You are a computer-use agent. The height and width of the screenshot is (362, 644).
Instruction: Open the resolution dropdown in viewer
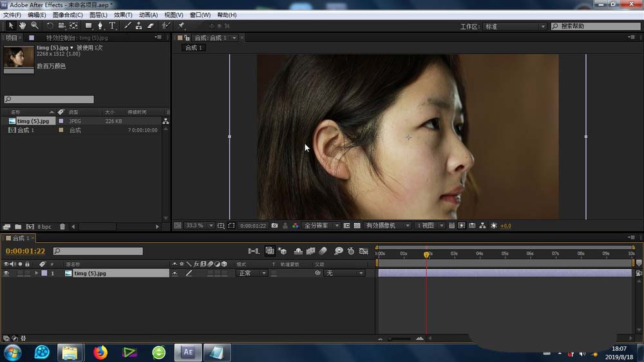pyautogui.click(x=321, y=225)
